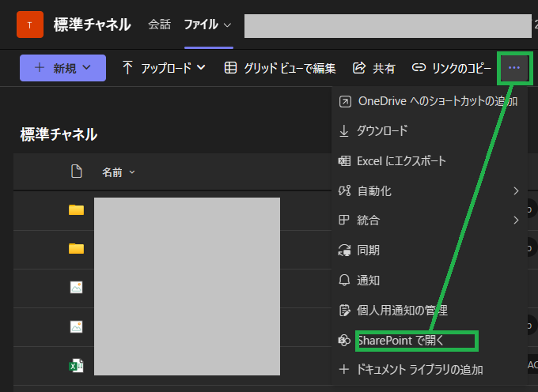Expand the 新規 dropdown arrow

86,67
